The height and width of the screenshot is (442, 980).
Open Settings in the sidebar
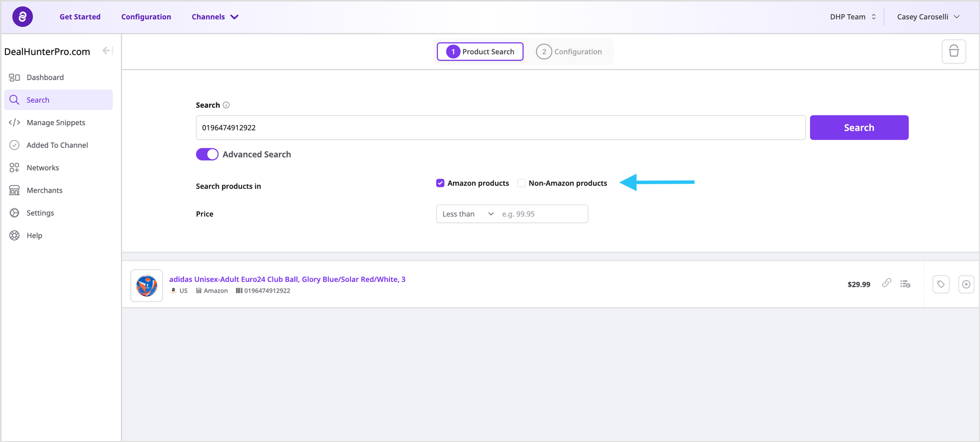point(58,213)
